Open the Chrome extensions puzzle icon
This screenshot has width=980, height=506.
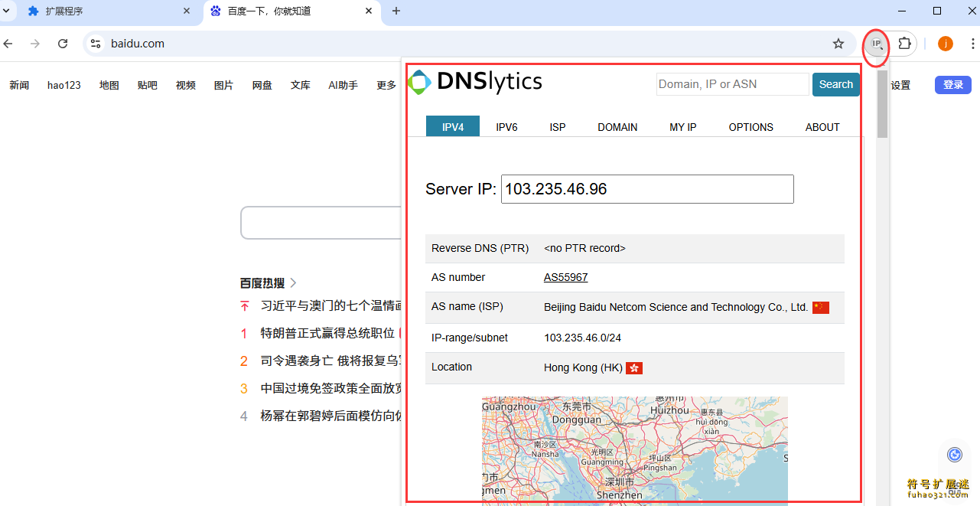(905, 44)
